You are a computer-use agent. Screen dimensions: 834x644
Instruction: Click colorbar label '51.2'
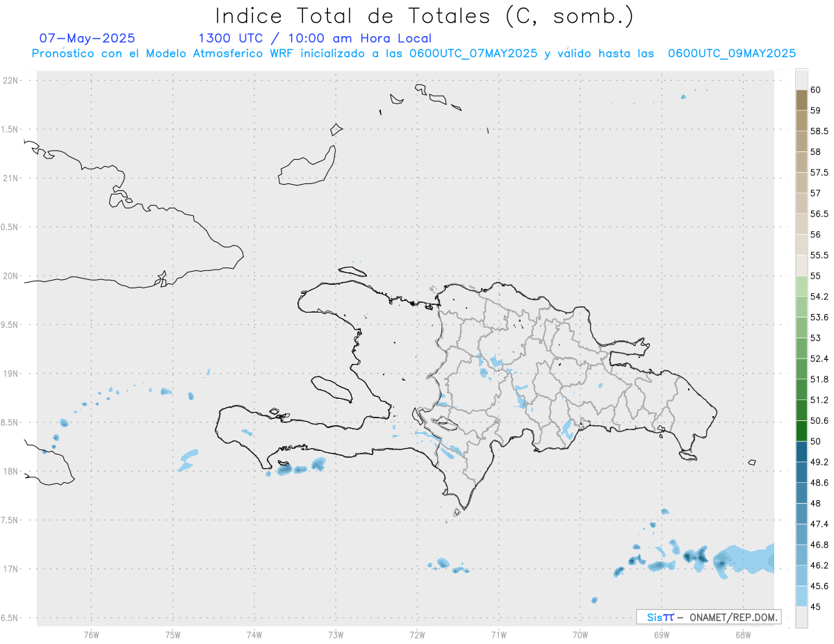pyautogui.click(x=819, y=400)
